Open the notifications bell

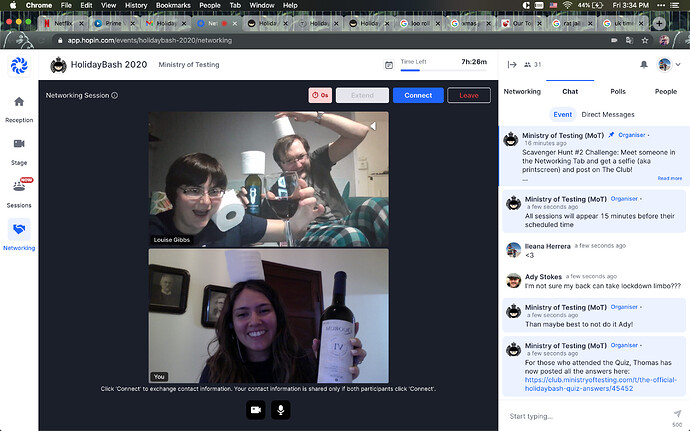(x=643, y=65)
